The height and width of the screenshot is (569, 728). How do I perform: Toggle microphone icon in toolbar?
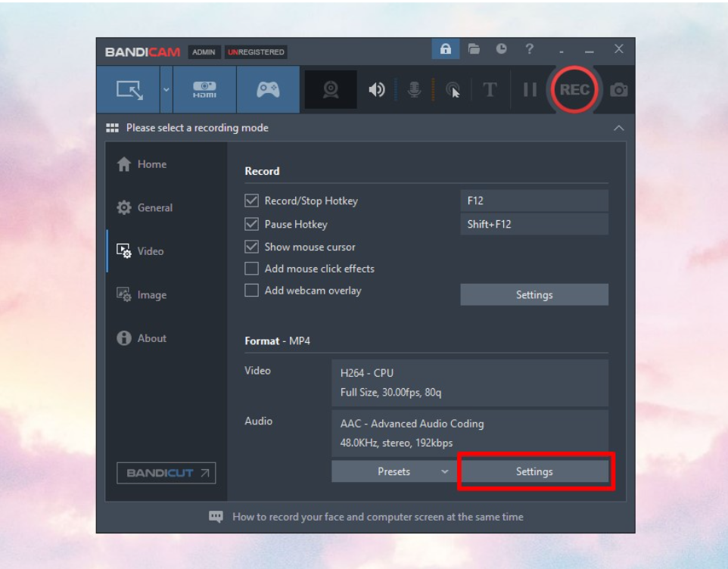[414, 89]
